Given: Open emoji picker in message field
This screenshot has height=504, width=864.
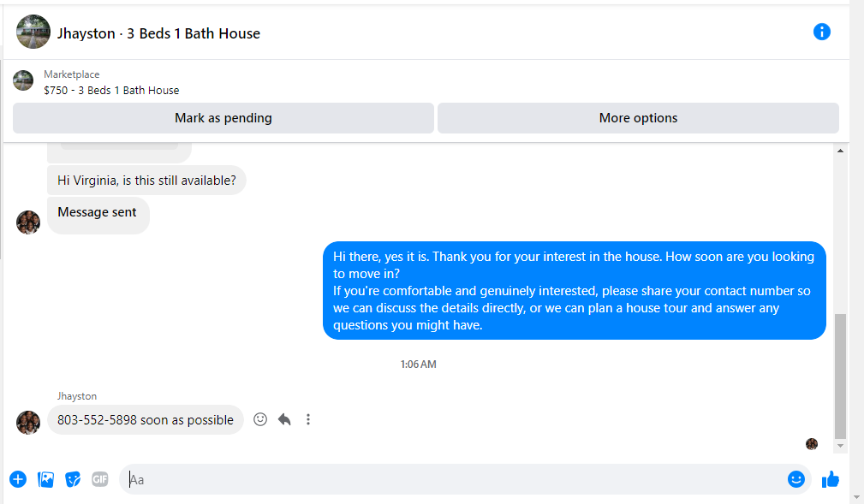Looking at the screenshot, I should 795,479.
